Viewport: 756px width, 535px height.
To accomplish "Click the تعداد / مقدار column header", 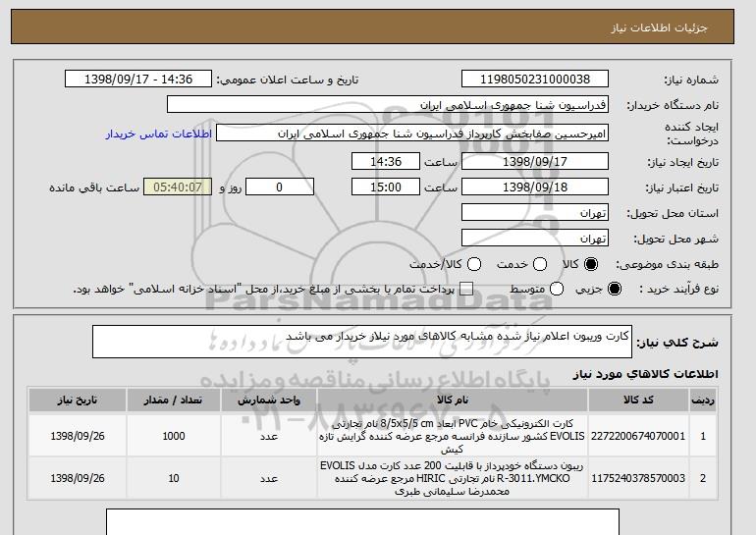I will tap(174, 401).
